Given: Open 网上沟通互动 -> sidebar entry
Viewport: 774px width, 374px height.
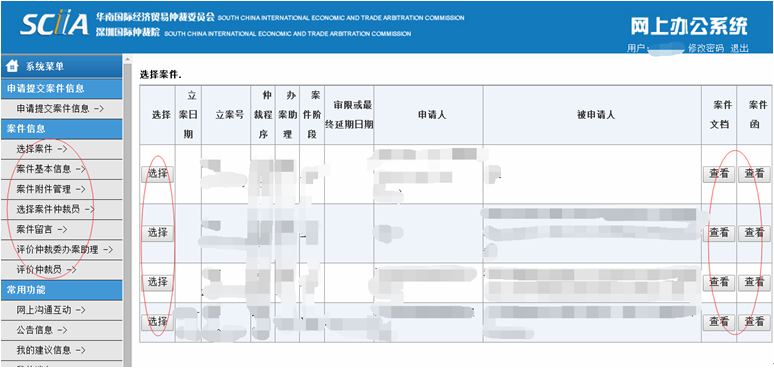Looking at the screenshot, I should [x=61, y=310].
